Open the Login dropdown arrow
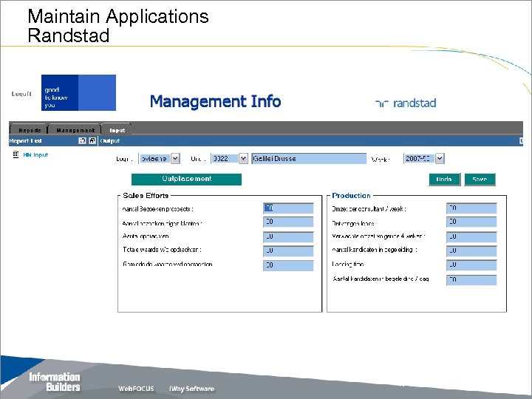This screenshot has width=532, height=399. pos(175,158)
